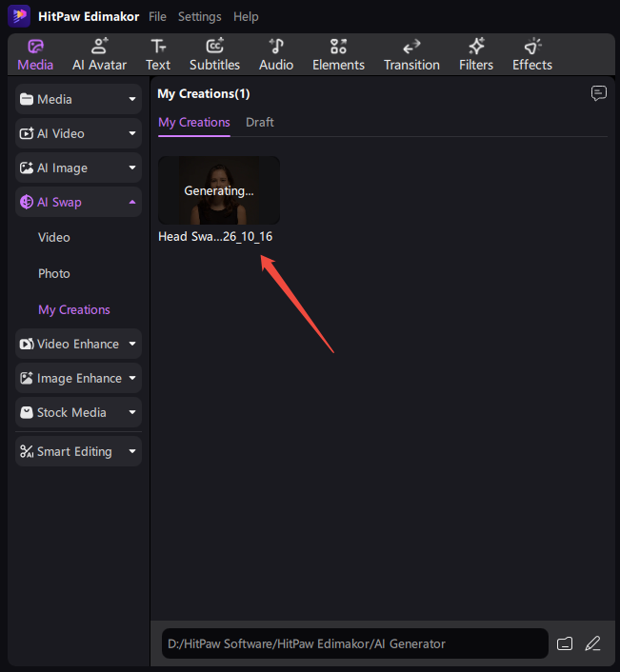Image resolution: width=620 pixels, height=672 pixels.
Task: Click the Stock Media sidebar icon
Action: 27,412
